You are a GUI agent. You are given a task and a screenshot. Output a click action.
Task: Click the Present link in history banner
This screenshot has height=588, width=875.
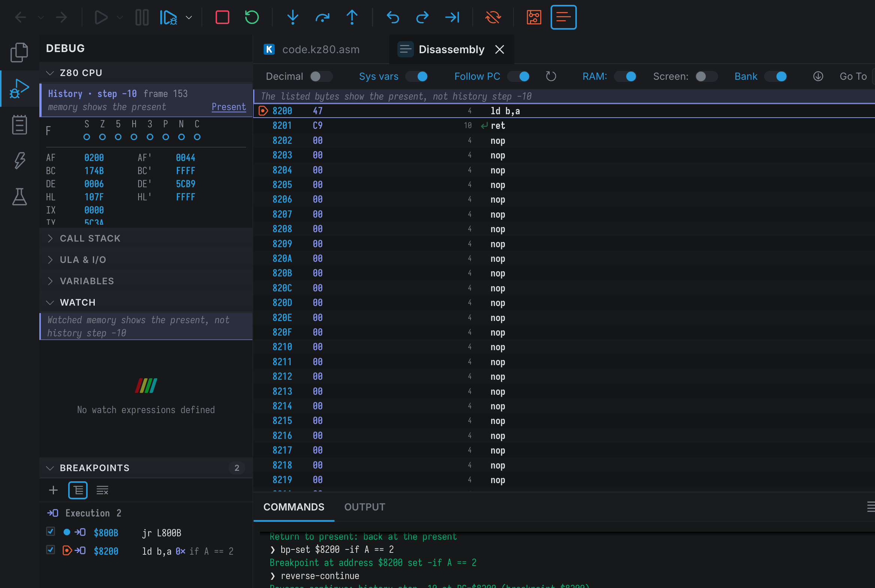[229, 107]
